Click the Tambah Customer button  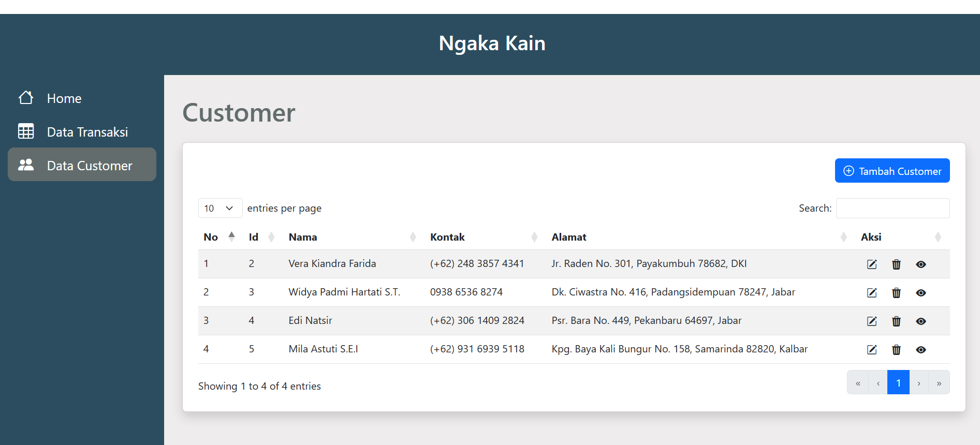[892, 171]
